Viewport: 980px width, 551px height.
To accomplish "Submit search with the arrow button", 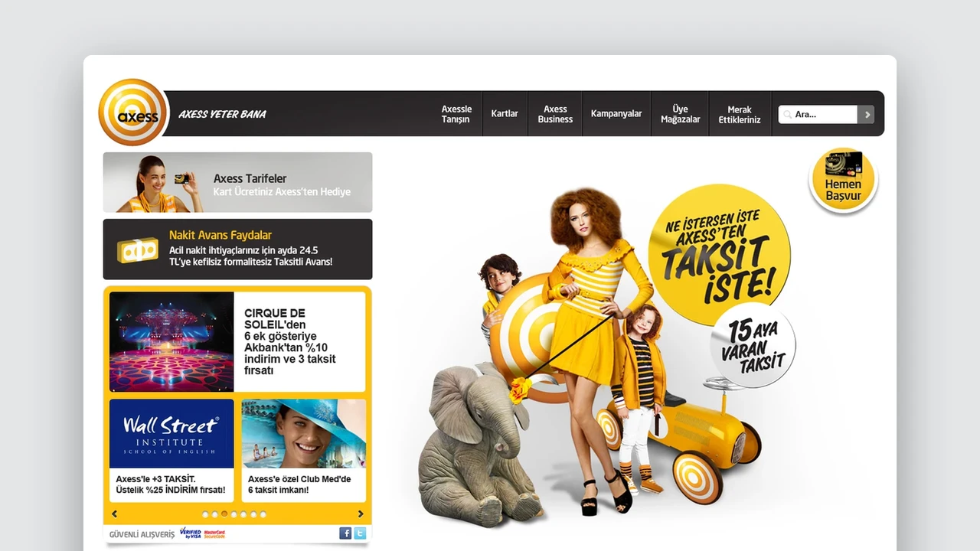I will [866, 114].
